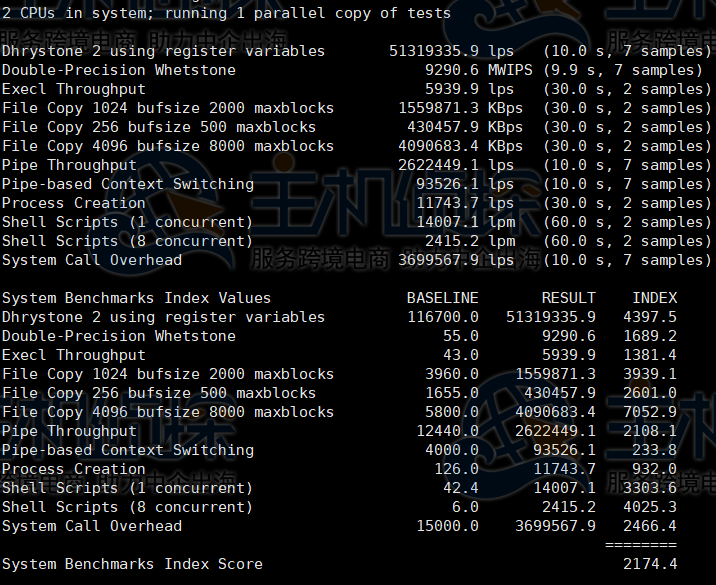Click System Call Overhead baseline 15000.0

(442, 526)
